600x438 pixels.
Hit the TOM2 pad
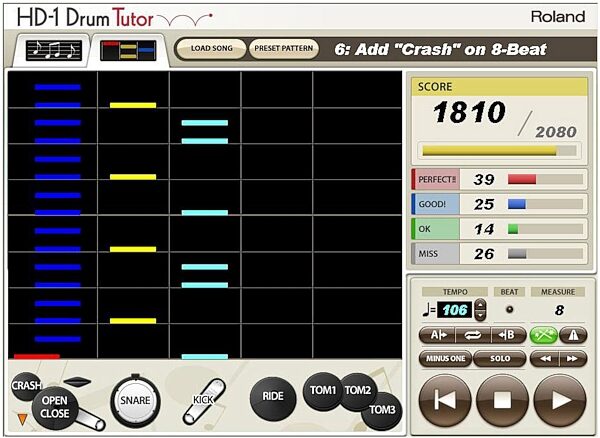358,391
